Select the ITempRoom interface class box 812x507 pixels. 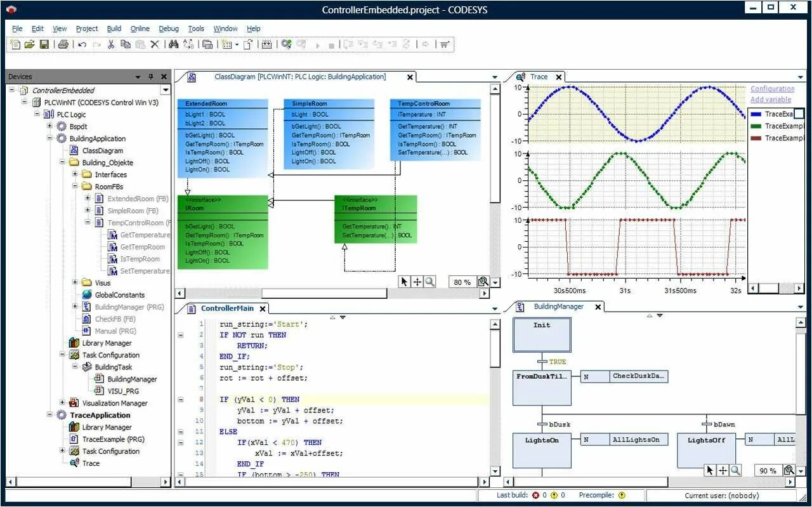pyautogui.click(x=376, y=219)
